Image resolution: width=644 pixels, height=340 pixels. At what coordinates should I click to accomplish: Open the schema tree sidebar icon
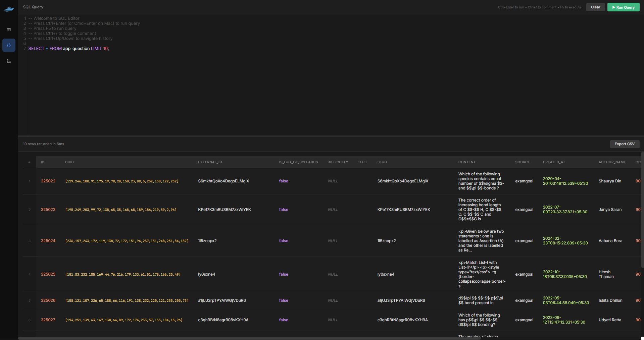point(9,61)
